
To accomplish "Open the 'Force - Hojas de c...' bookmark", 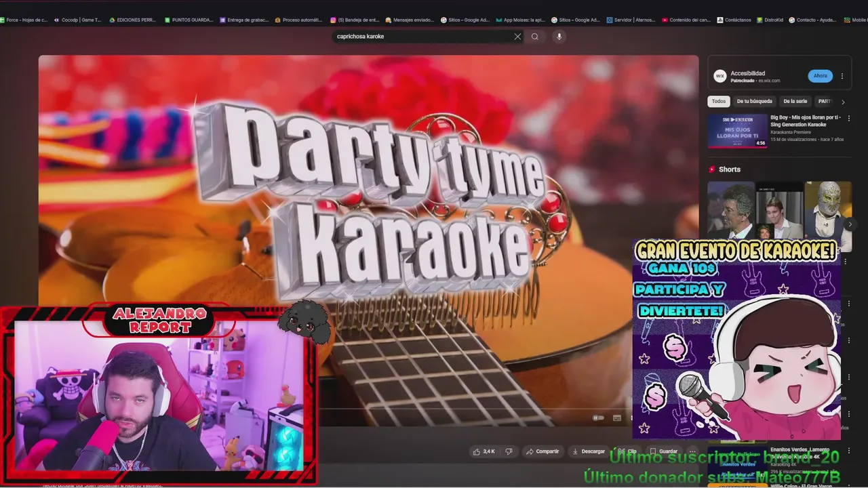I will point(24,20).
